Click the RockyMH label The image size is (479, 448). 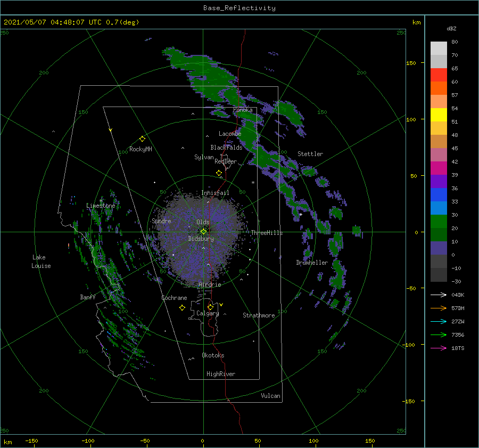pos(141,149)
